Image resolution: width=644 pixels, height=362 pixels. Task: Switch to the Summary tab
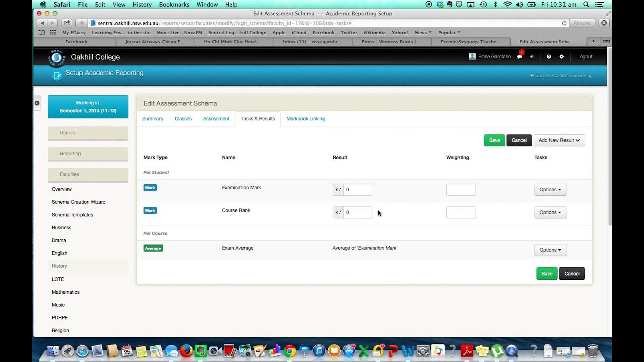(153, 119)
